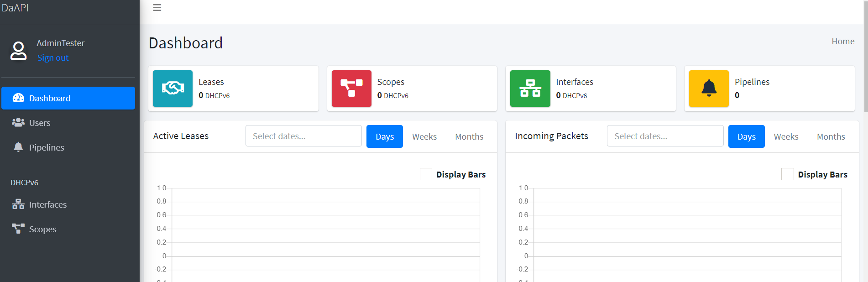Click the Dashboard gauge icon in the sidebar

[x=18, y=98]
